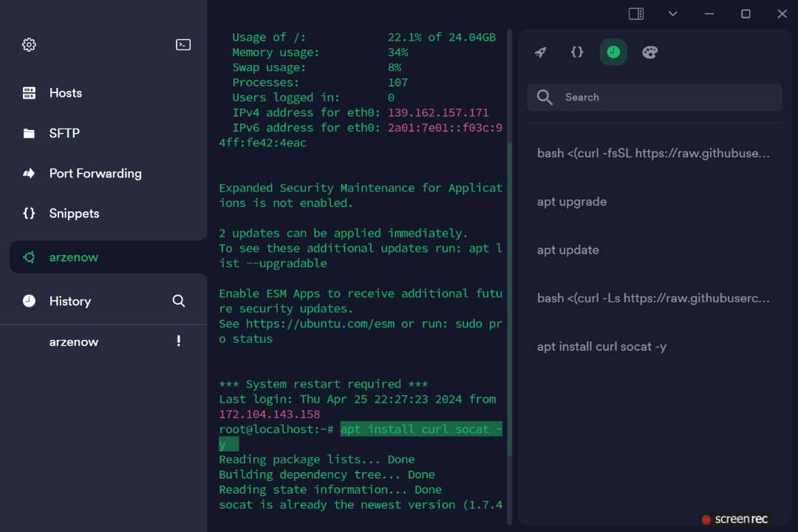This screenshot has height=532, width=798.
Task: Toggle the side panel layout button
Action: tap(635, 13)
